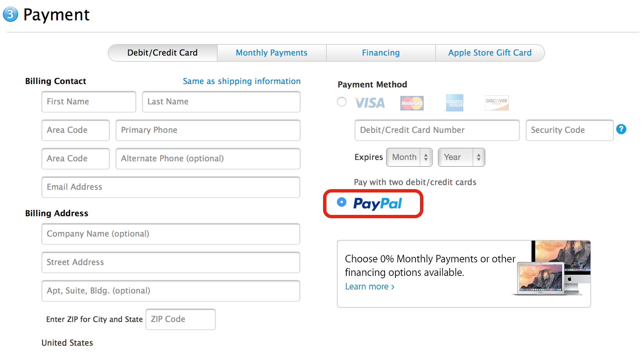Click the Visa card logo
This screenshot has height=364, width=644.
point(370,103)
